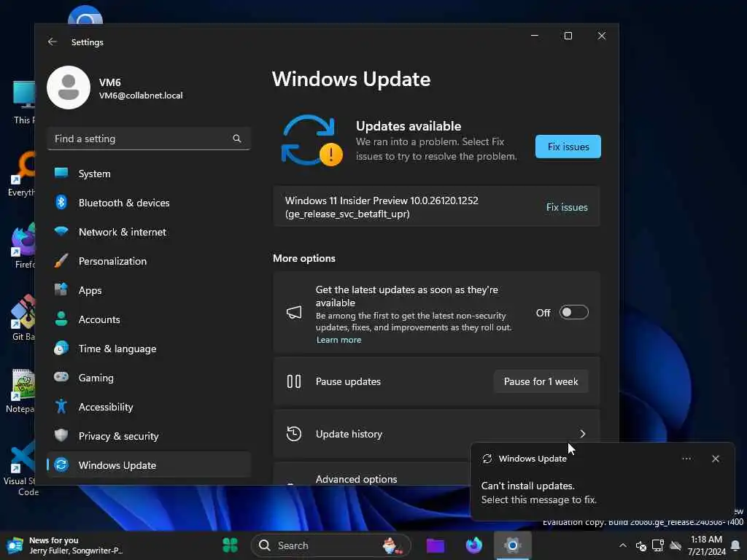Viewport: 747px width, 560px height.
Task: Click Pause for 1 week button
Action: point(541,381)
